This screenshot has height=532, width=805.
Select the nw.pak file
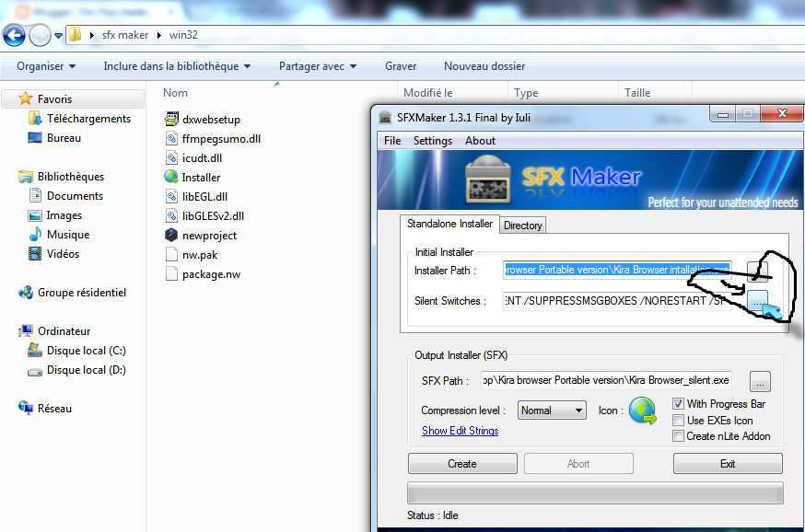click(x=192, y=254)
